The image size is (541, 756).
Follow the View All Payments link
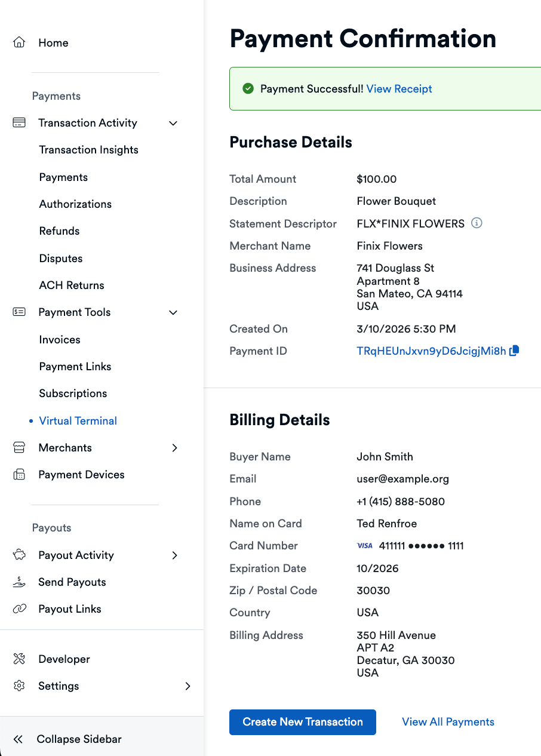click(x=448, y=722)
